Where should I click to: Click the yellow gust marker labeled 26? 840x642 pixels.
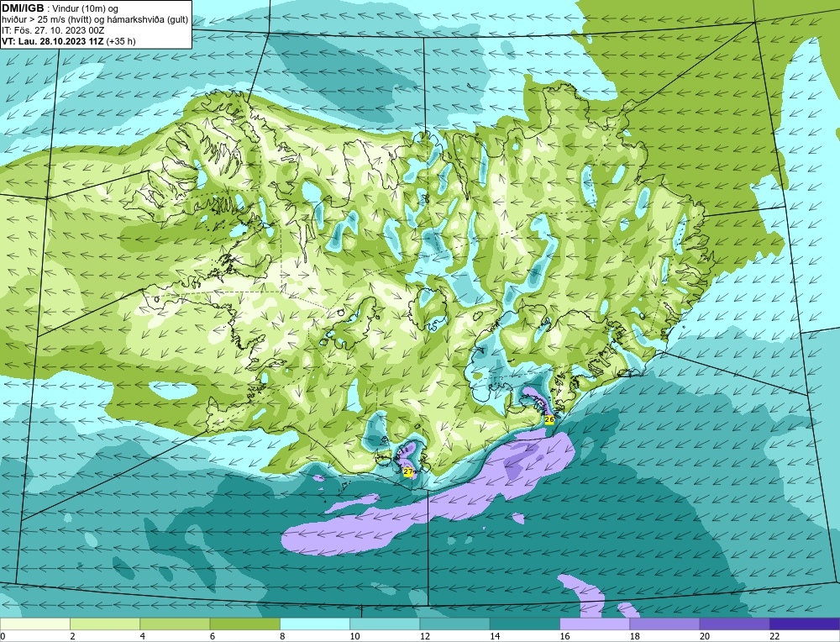(x=549, y=419)
